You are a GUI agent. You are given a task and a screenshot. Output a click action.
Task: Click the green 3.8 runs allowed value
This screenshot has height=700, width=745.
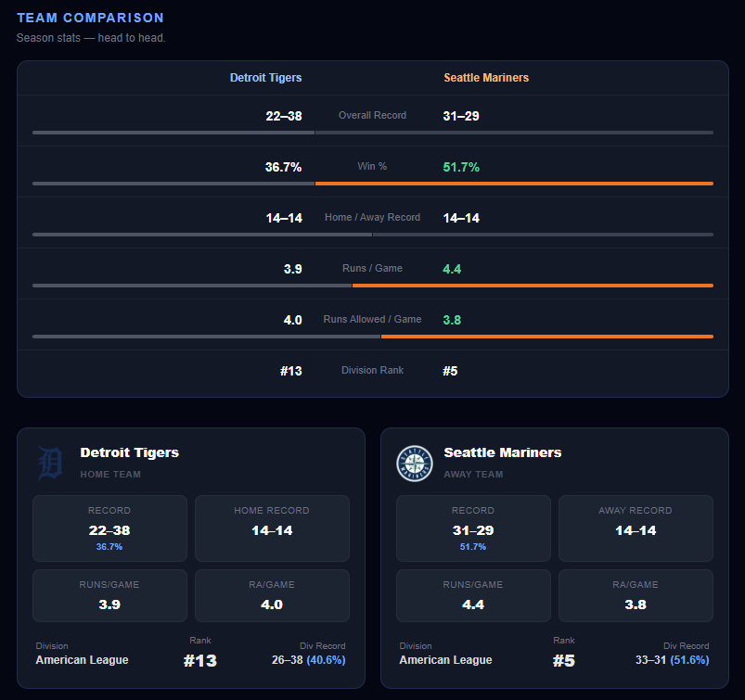point(452,320)
